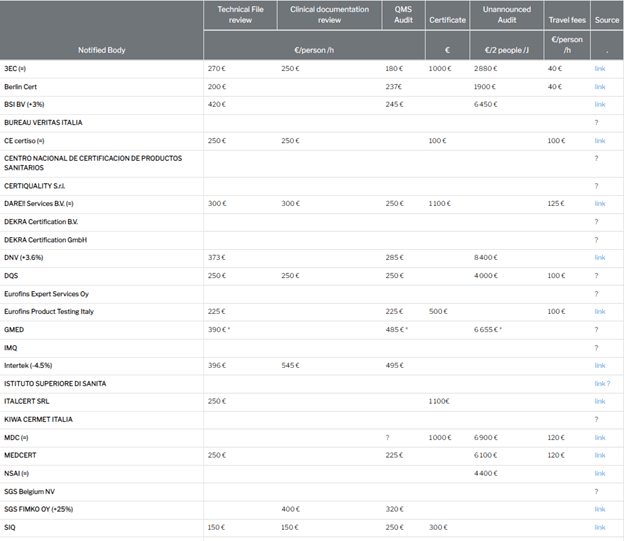This screenshot has height=541, width=624.
Task: Select the Notified Body column header
Action: (102, 49)
